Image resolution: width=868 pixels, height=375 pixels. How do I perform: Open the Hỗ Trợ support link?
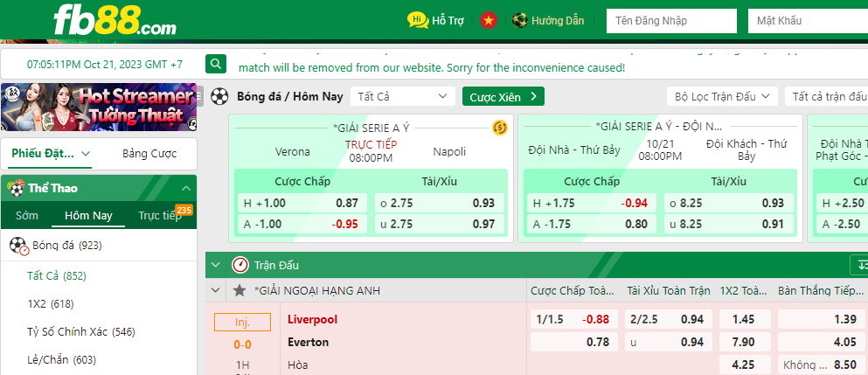pos(448,20)
